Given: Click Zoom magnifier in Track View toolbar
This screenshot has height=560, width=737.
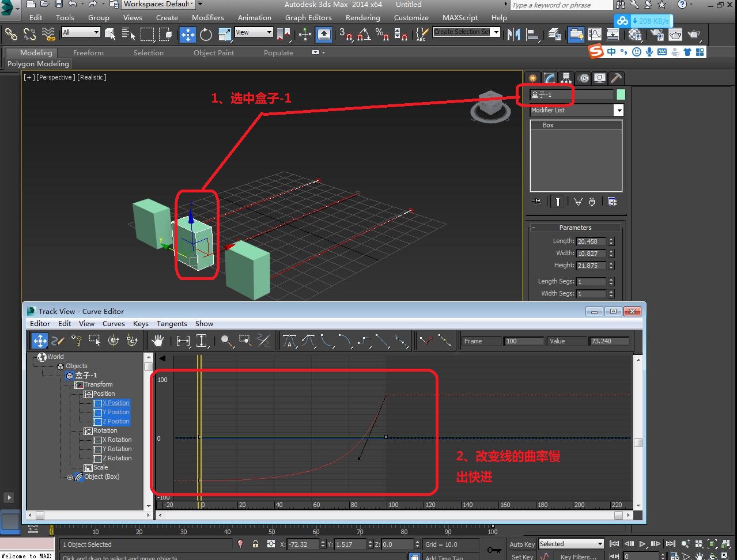Looking at the screenshot, I should (227, 341).
